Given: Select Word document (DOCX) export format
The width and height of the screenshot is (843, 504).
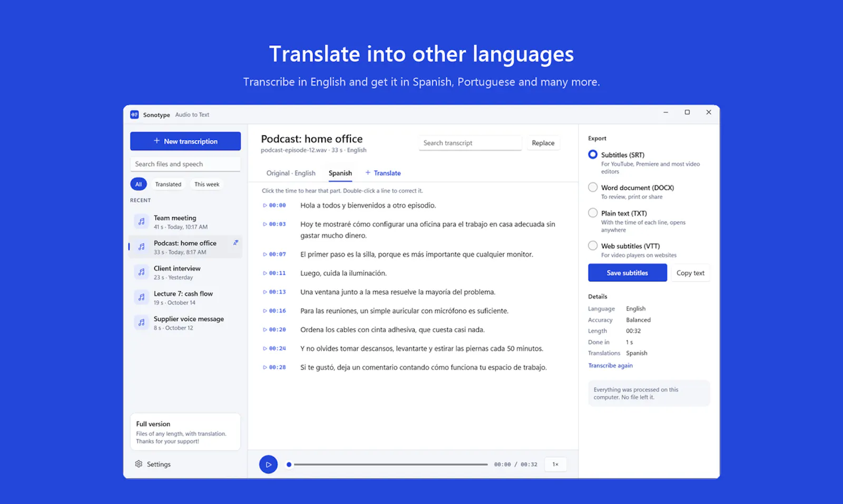Looking at the screenshot, I should [x=593, y=187].
